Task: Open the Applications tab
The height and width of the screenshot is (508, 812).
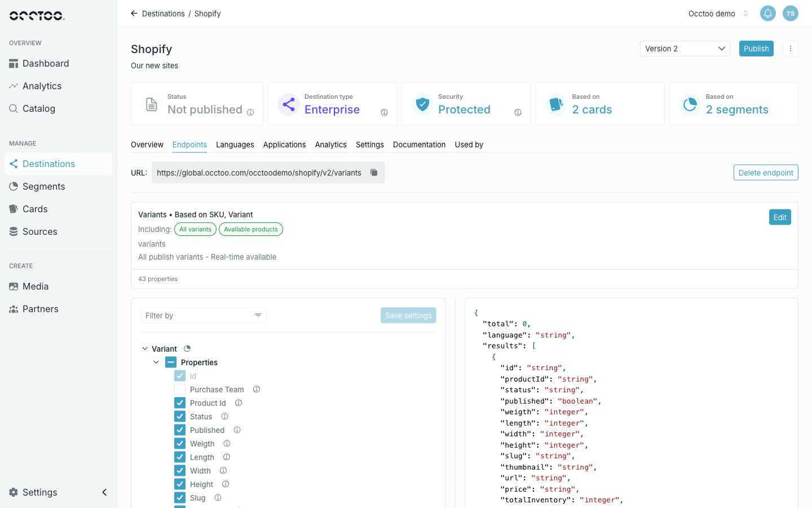Action: 285,145
